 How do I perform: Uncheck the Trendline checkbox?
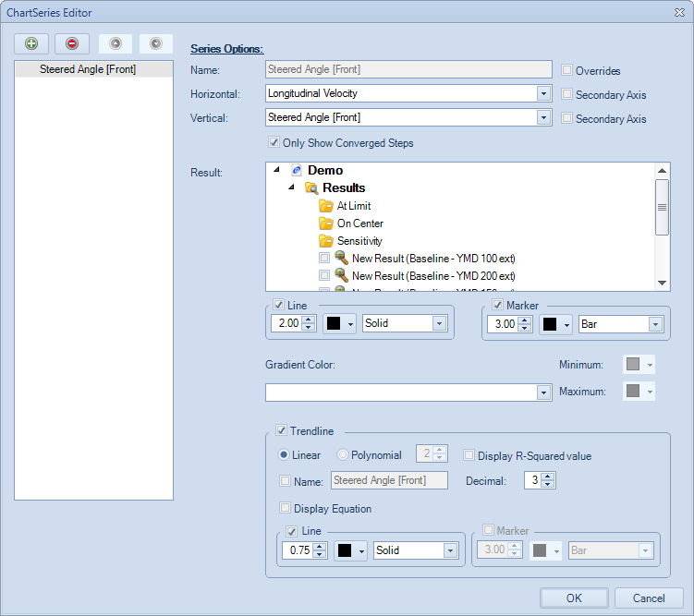(281, 430)
